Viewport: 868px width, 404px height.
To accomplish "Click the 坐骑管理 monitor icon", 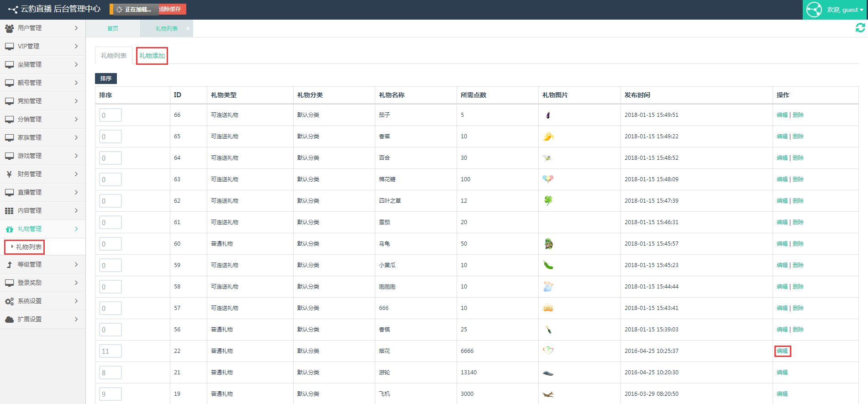I will 9,65.
